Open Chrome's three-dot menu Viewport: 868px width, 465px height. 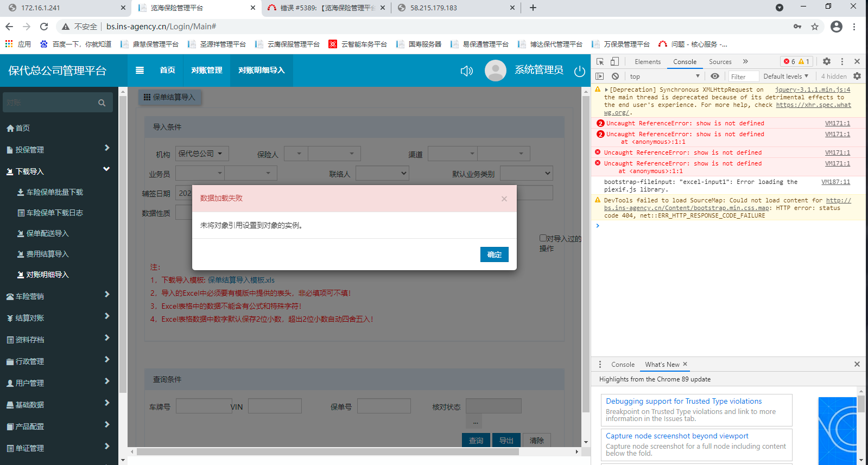coord(854,27)
